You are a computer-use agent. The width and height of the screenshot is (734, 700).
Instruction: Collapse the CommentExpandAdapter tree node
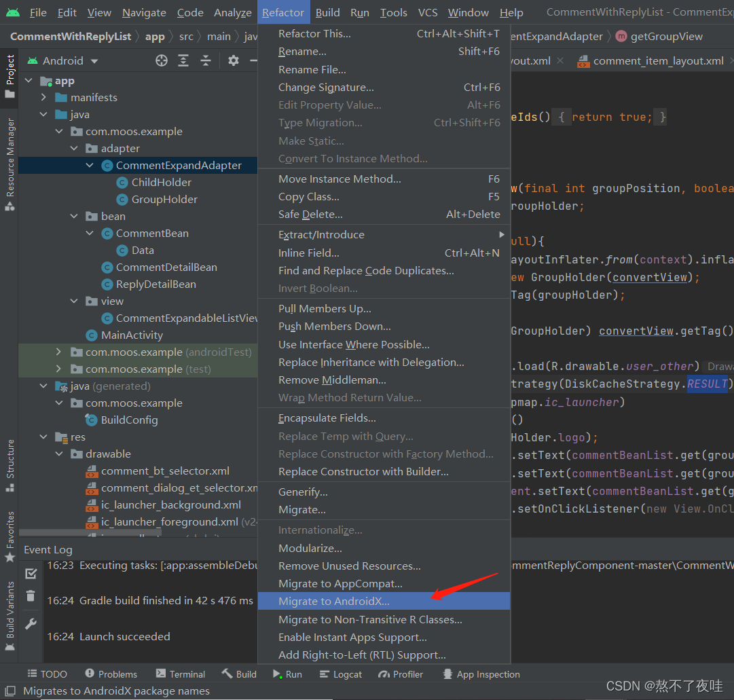tap(89, 164)
